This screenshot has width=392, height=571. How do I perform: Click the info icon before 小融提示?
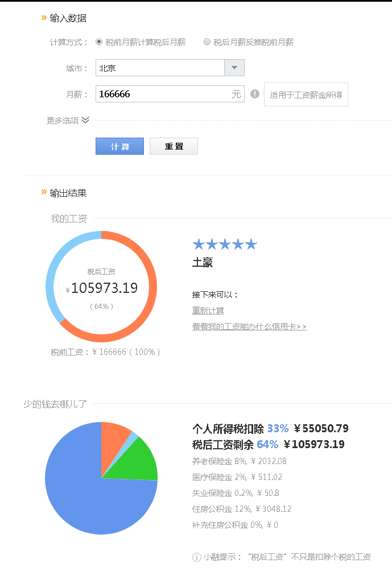tap(197, 557)
